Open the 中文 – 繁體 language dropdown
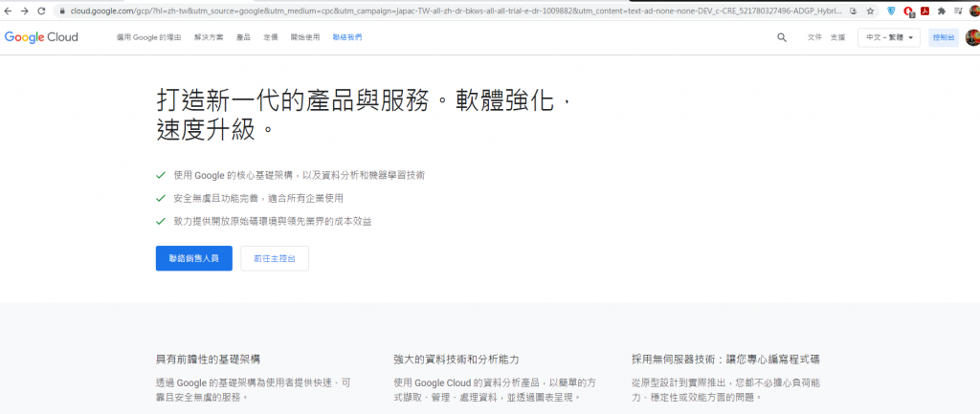 (889, 37)
